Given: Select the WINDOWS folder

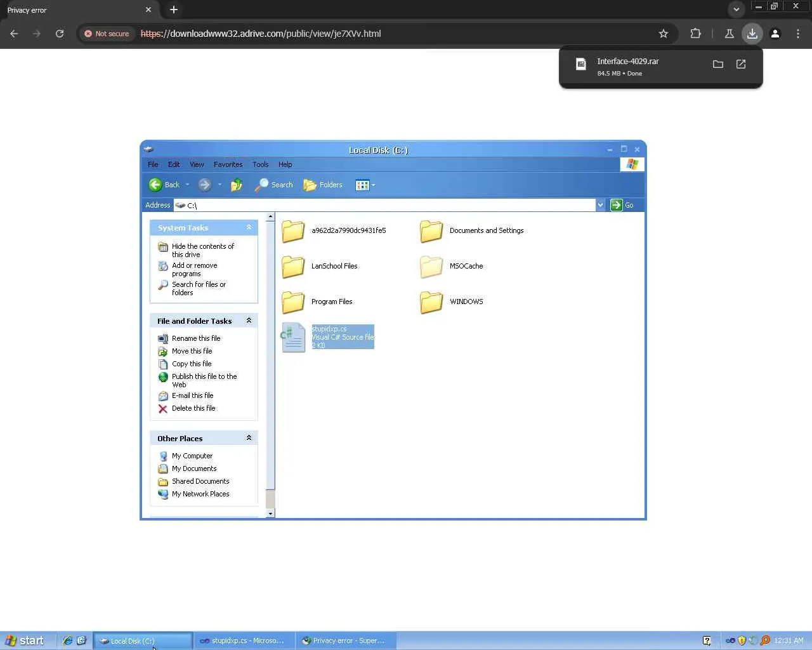Looking at the screenshot, I should pyautogui.click(x=452, y=302).
